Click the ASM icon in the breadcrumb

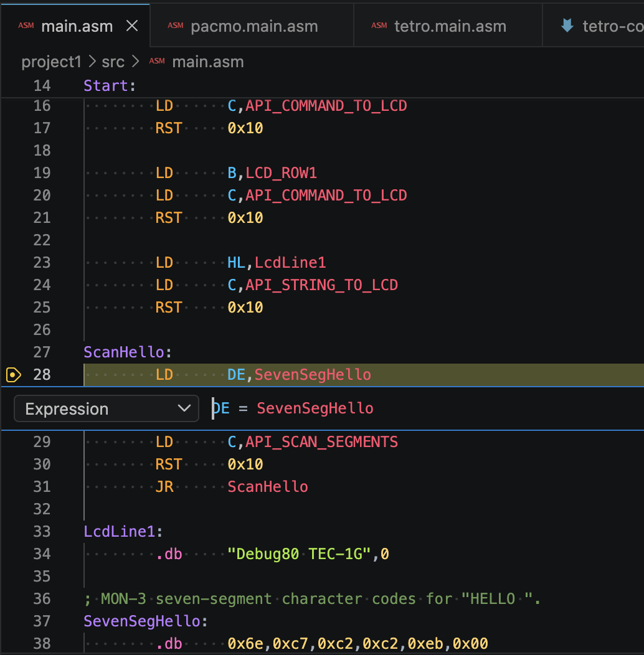click(x=157, y=62)
